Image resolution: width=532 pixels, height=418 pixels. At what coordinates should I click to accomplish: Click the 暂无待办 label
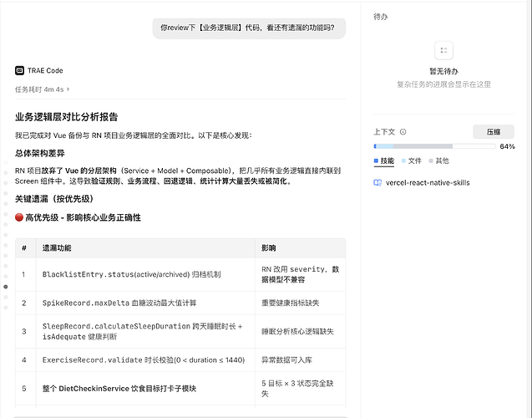pyautogui.click(x=443, y=71)
